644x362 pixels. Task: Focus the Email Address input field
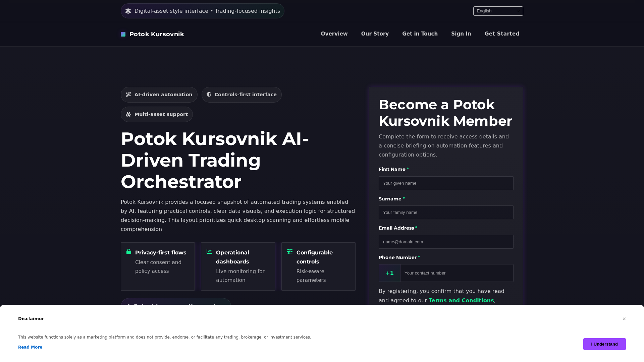coord(446,242)
